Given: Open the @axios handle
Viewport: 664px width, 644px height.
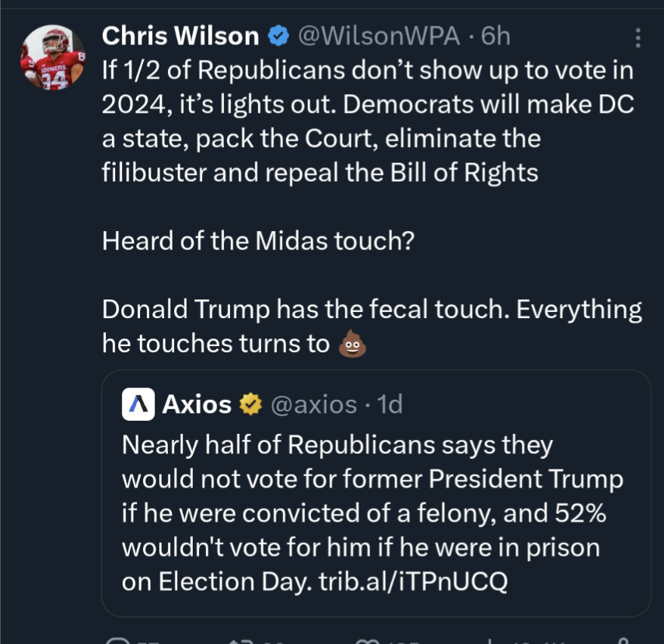Looking at the screenshot, I should 313,404.
